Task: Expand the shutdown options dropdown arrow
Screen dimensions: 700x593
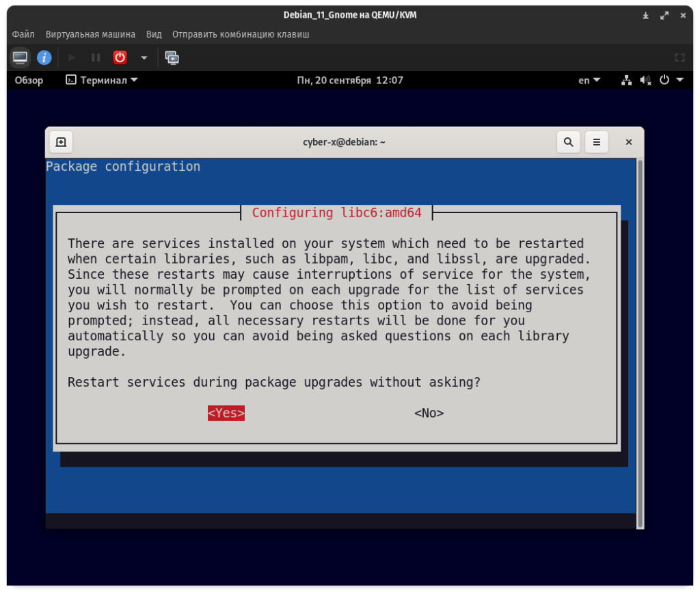Action: pos(144,58)
